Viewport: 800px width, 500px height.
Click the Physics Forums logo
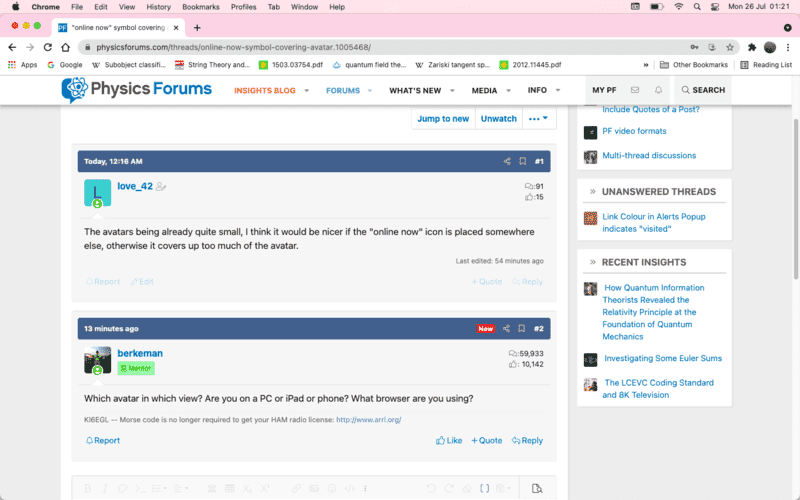136,89
